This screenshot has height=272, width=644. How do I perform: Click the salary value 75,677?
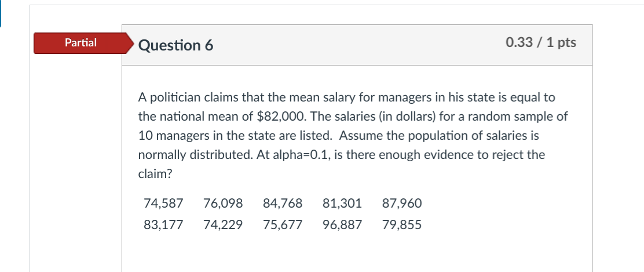coord(283,224)
